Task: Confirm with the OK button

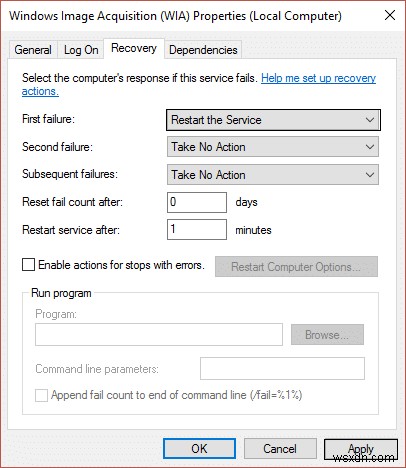Action: (199, 449)
